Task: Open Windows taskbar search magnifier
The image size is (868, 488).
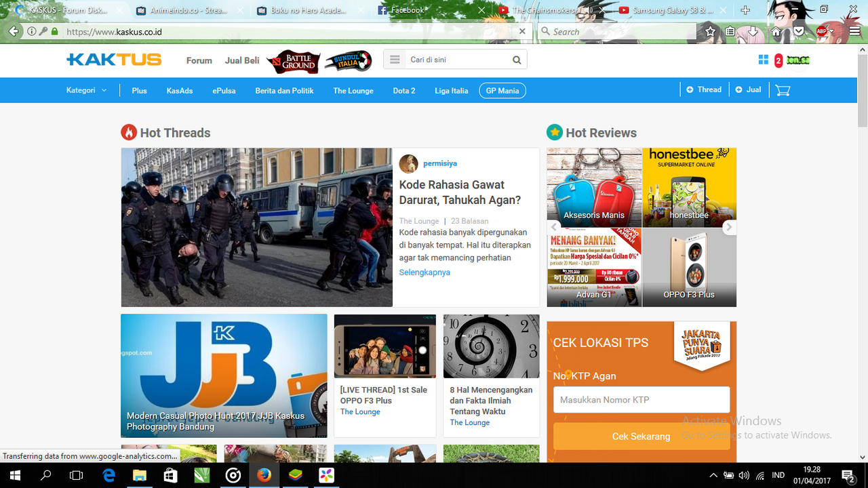Action: (46, 475)
